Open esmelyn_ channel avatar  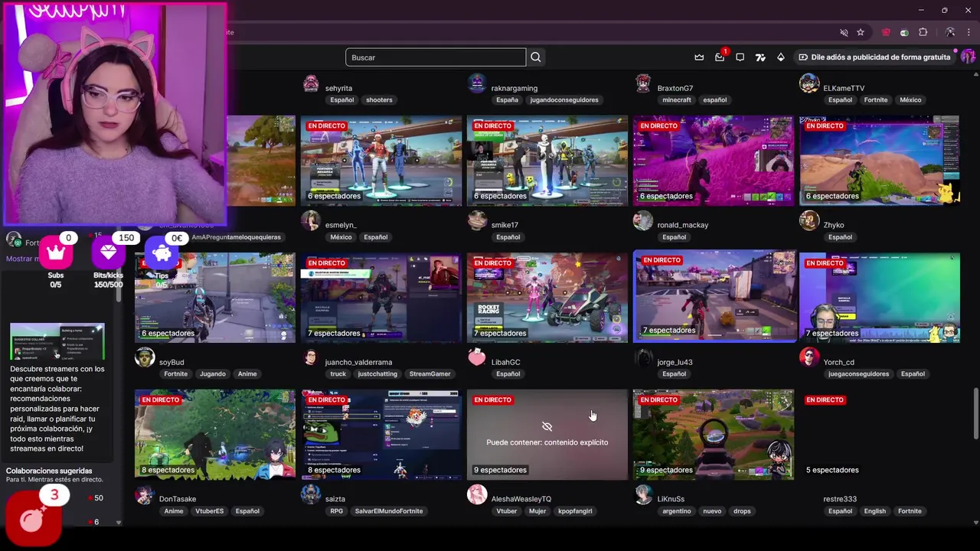pyautogui.click(x=311, y=220)
